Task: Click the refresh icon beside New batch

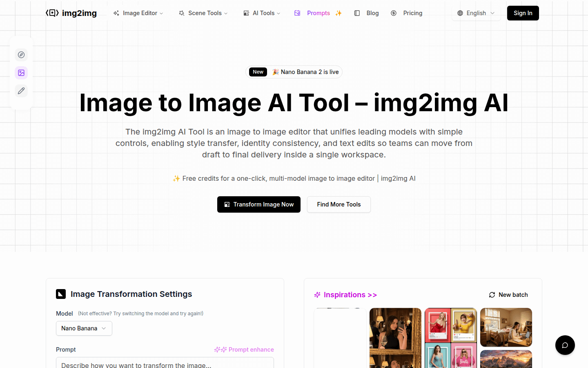Action: click(492, 295)
